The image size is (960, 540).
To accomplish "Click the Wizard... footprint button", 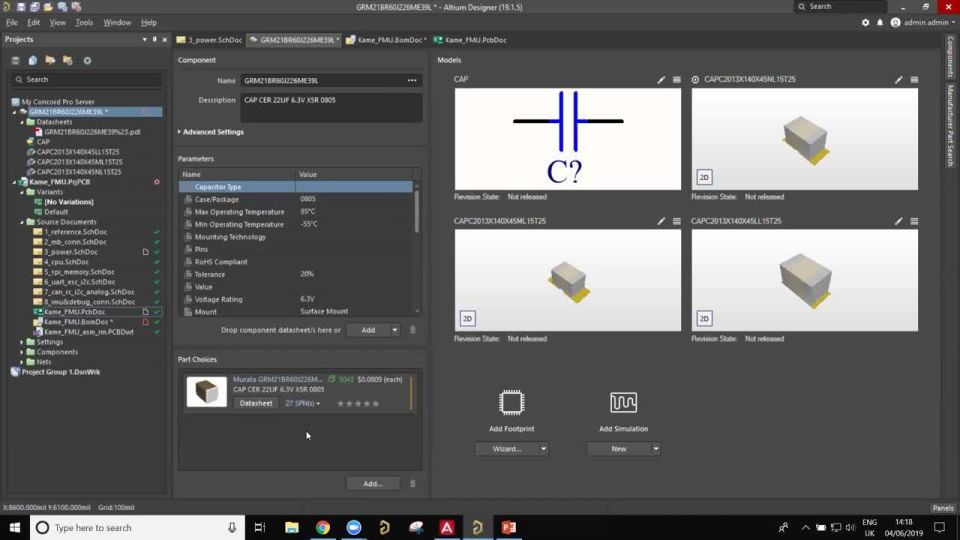I will pos(507,449).
